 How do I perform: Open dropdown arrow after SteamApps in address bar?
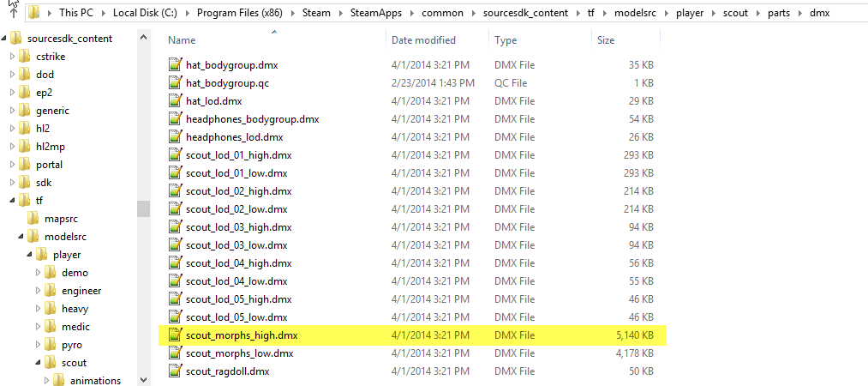pyautogui.click(x=412, y=13)
